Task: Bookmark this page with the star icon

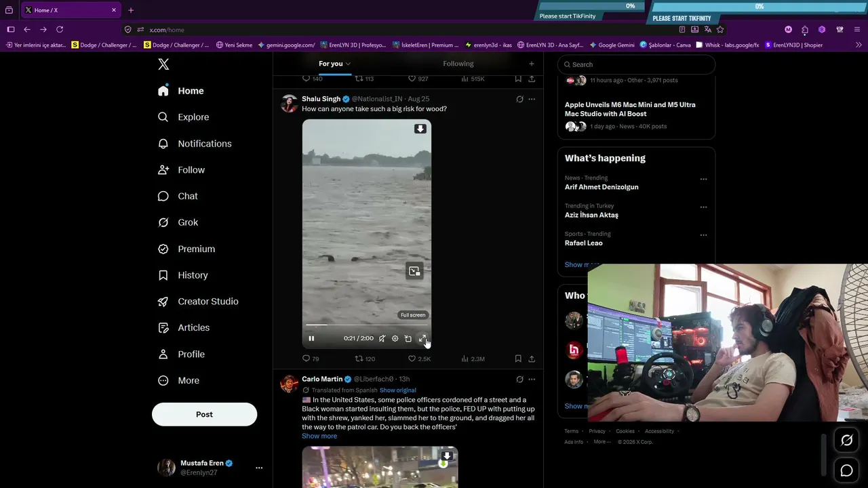Action: (720, 30)
